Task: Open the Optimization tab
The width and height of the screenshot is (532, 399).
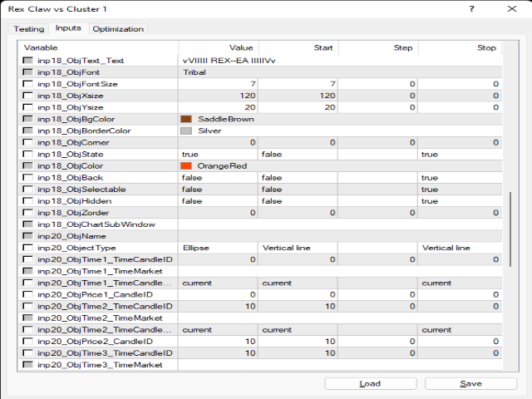Action: (118, 29)
